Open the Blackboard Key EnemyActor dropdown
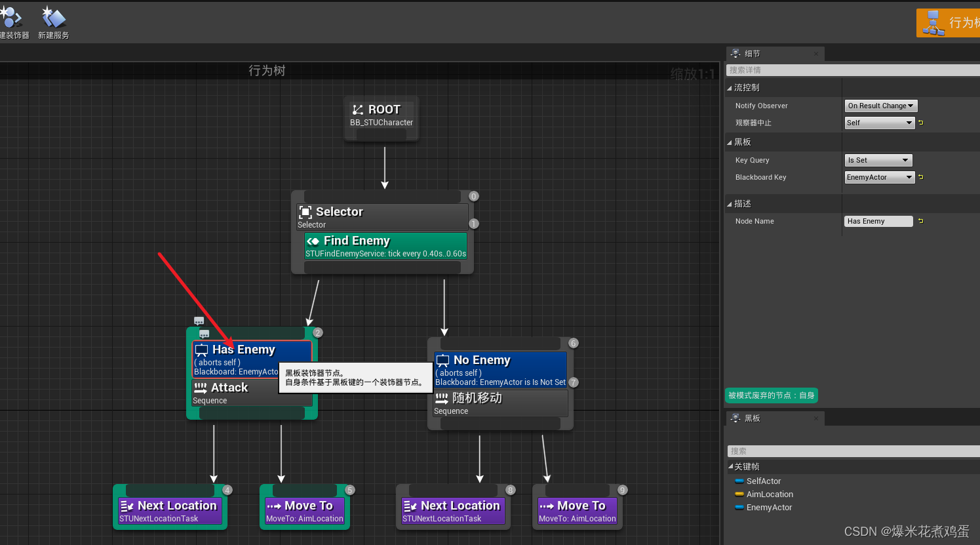Screen dimensions: 980x545 point(879,177)
